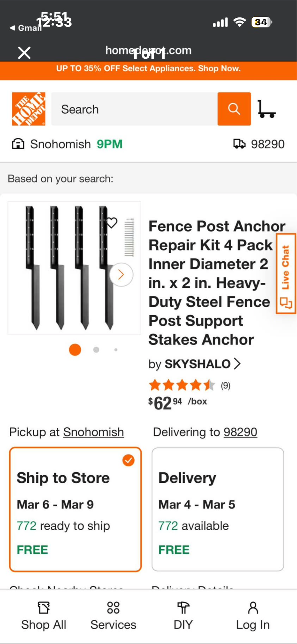
Task: Open the Shop All tab
Action: pos(44,616)
